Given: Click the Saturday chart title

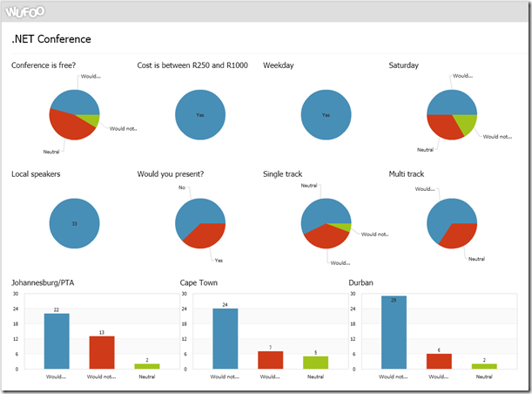Looking at the screenshot, I should tap(403, 65).
